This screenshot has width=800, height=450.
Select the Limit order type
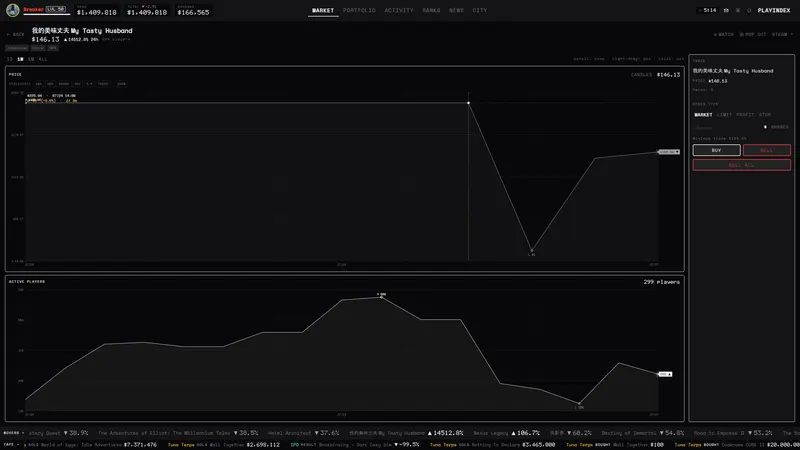tap(724, 115)
